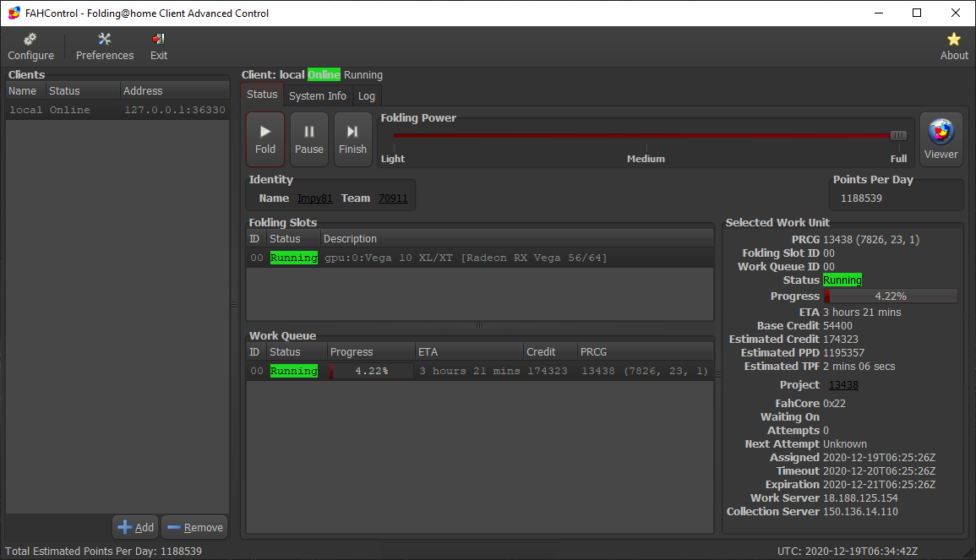
Task: Click the Finish button
Action: click(352, 139)
